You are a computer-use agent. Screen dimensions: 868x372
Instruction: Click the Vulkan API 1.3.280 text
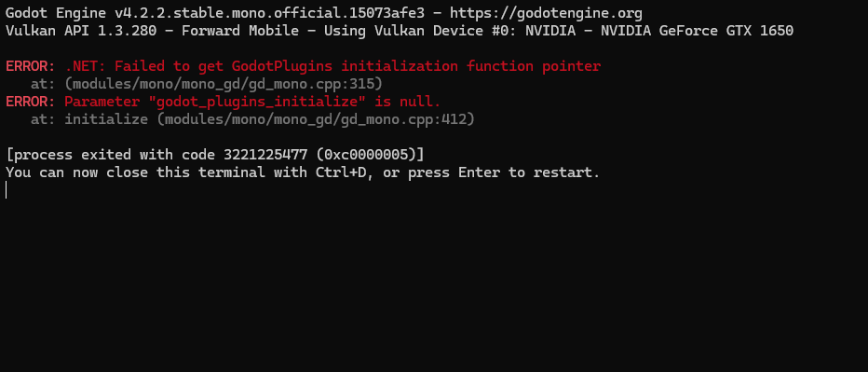(81, 31)
